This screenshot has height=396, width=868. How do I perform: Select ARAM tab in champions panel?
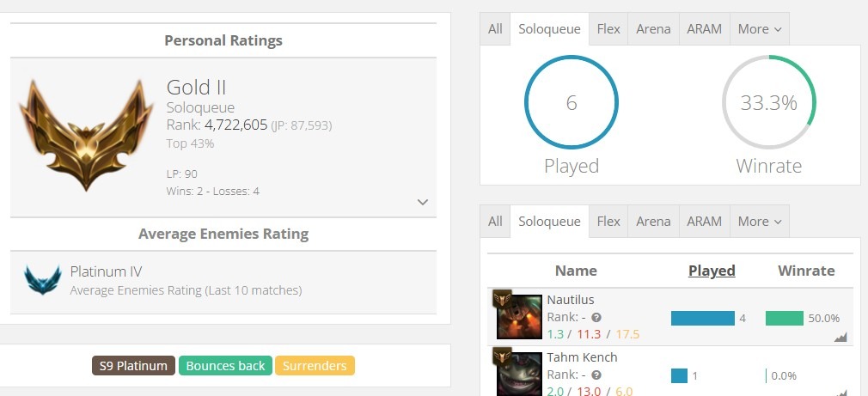coord(704,222)
